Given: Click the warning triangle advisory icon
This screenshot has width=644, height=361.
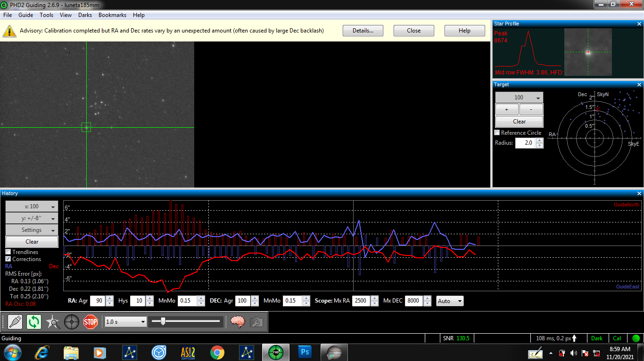Looking at the screenshot, I should pos(9,31).
